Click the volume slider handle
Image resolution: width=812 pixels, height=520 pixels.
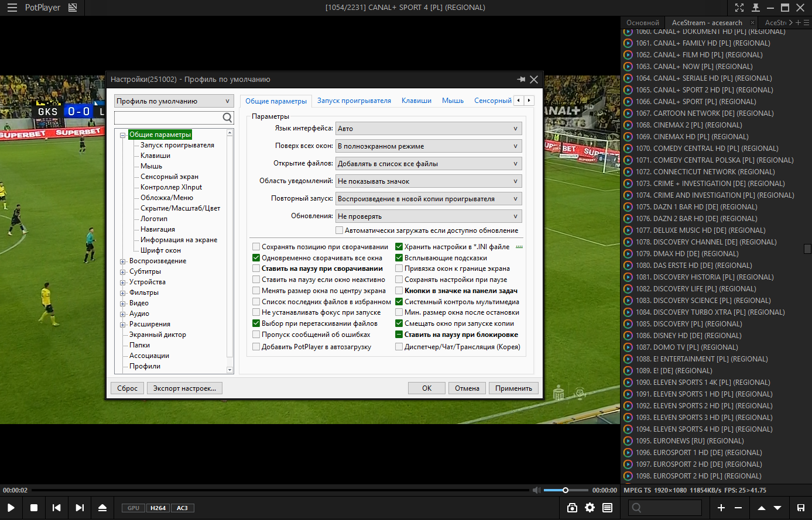click(566, 490)
